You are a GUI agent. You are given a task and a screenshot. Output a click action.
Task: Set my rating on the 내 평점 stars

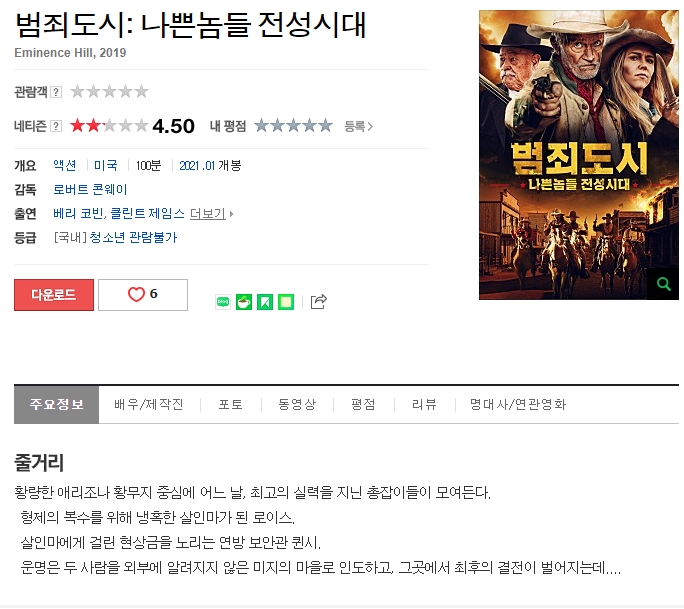[293, 126]
